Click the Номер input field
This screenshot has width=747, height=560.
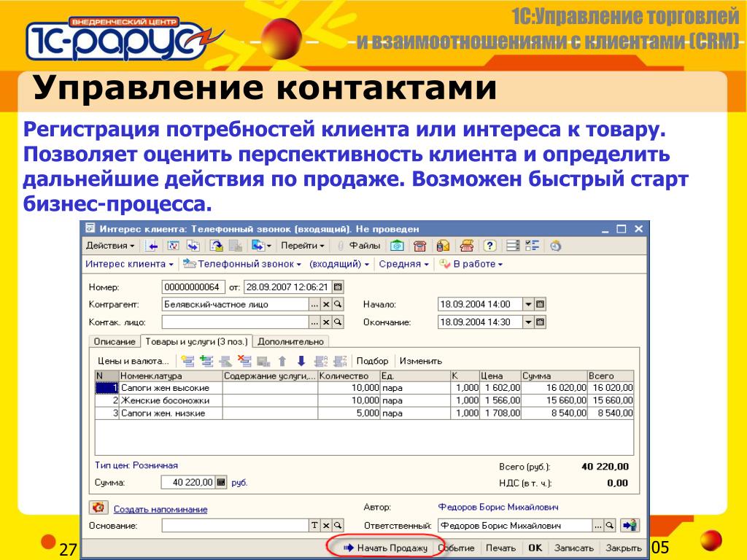(193, 287)
